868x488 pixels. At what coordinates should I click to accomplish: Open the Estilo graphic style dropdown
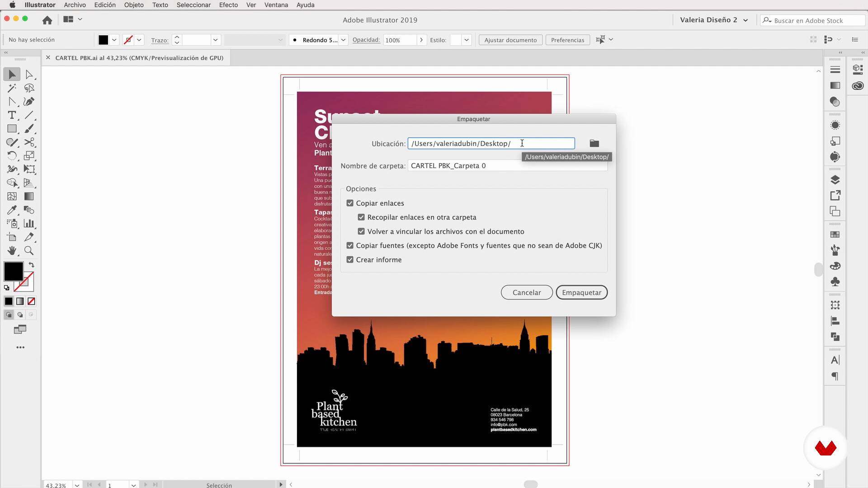coord(466,40)
